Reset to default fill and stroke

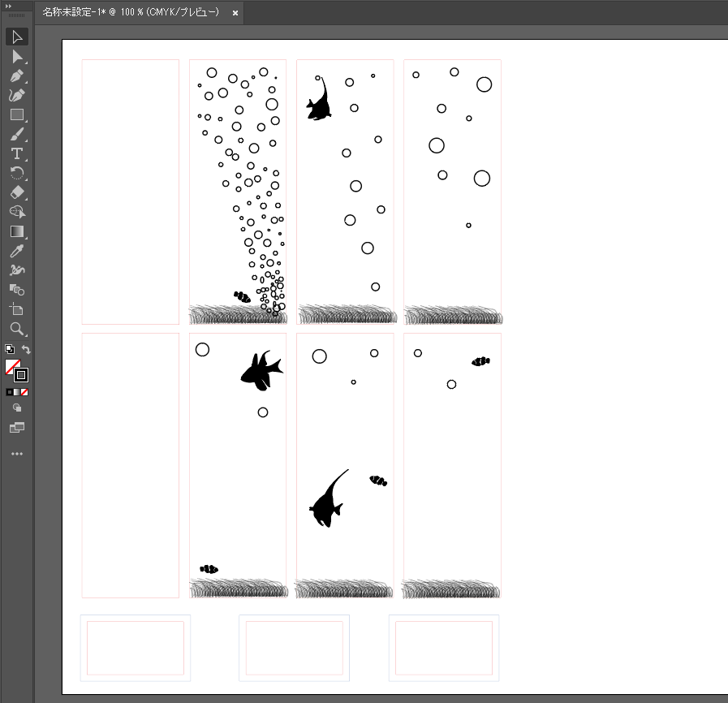(x=9, y=350)
